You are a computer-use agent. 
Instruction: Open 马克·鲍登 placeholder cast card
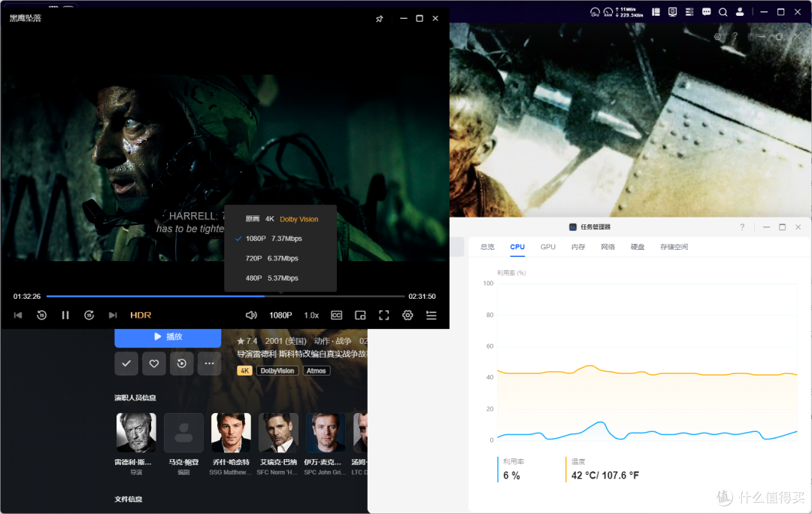[184, 433]
